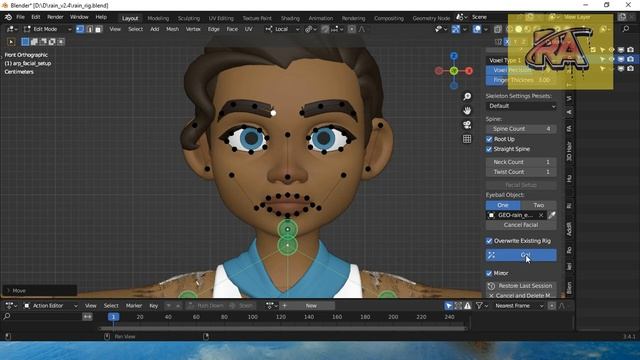Click the zoom view magnifier icon
Viewport: 640px width, 360px height.
[x=467, y=96]
